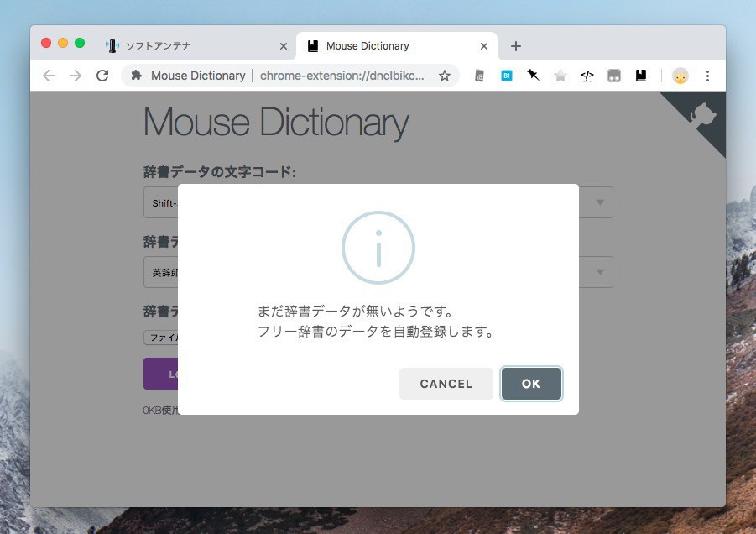Open the cat avatar profile menu
The height and width of the screenshot is (534, 756).
coord(680,76)
